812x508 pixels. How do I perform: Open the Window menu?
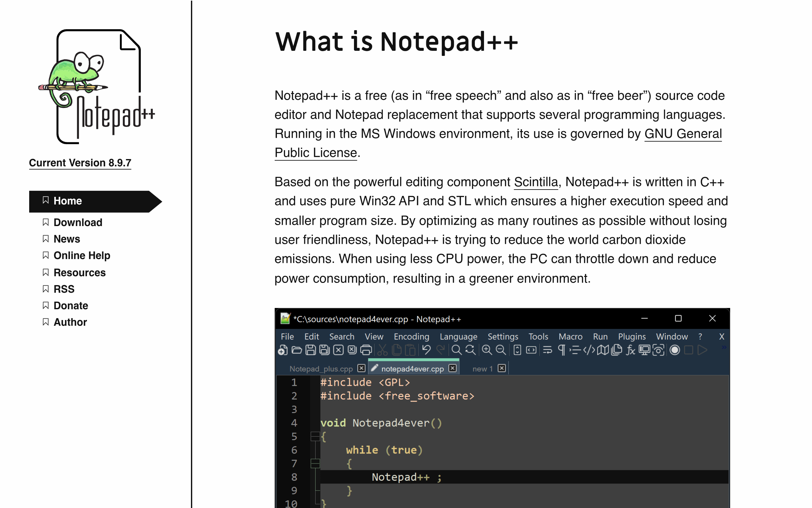(x=672, y=337)
